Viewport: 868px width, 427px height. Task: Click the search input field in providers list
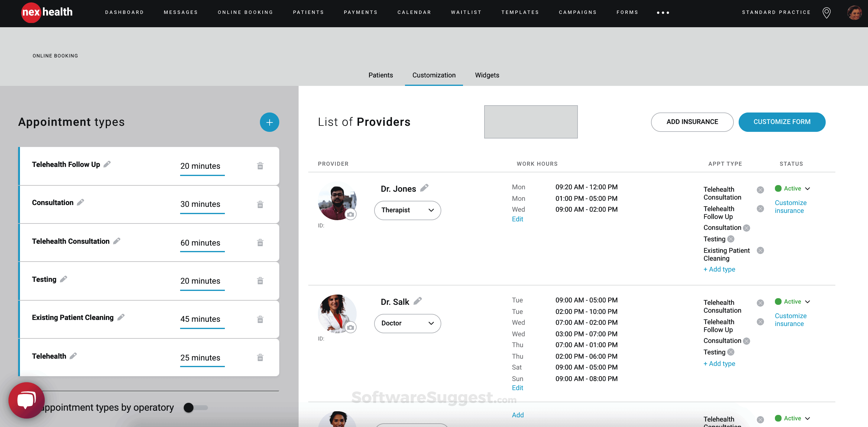[530, 122]
